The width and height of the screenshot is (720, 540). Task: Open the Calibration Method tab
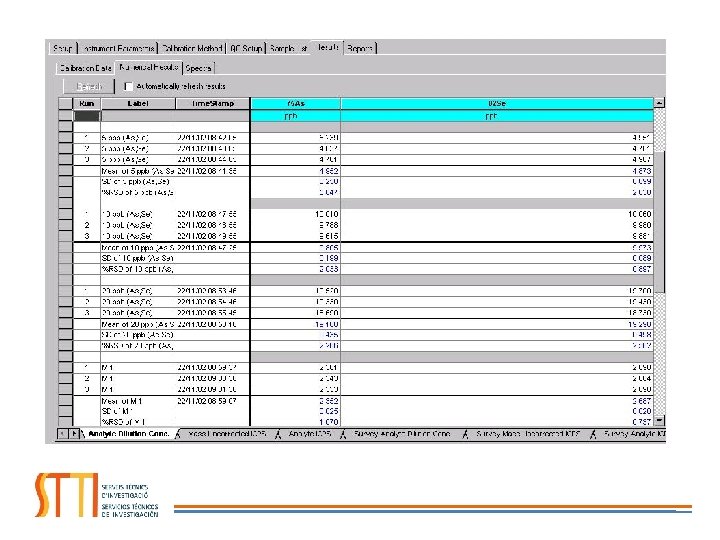pos(192,48)
